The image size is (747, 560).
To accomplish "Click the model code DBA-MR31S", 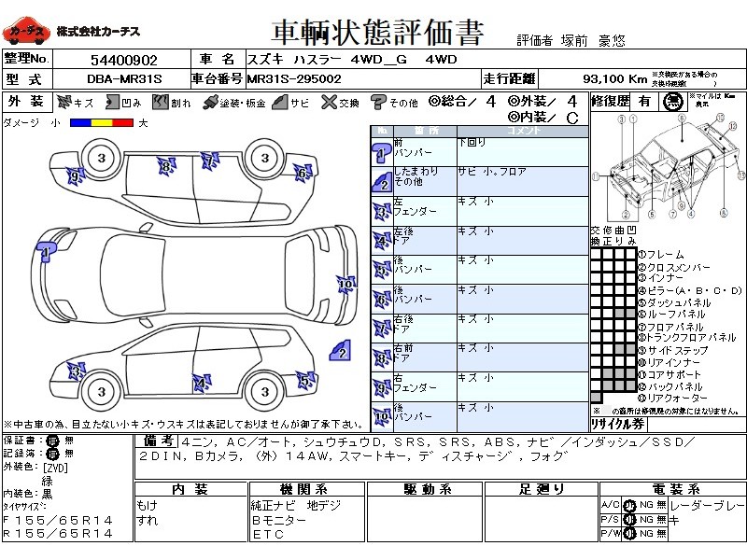I will pyautogui.click(x=124, y=79).
